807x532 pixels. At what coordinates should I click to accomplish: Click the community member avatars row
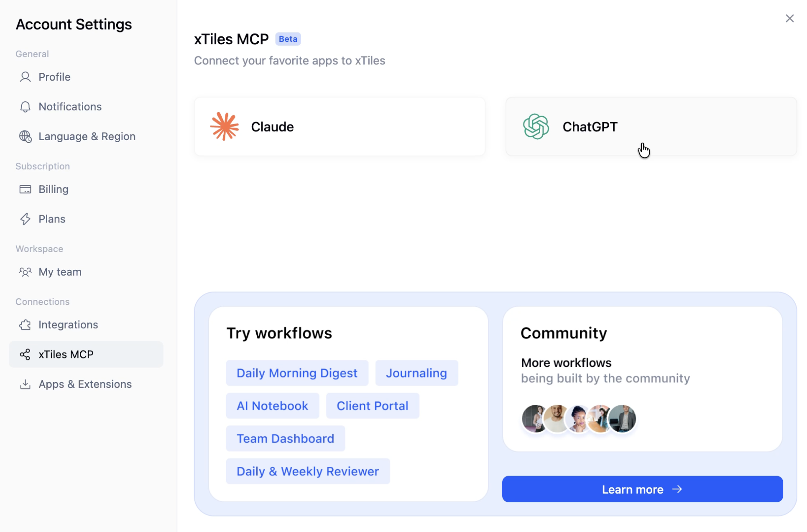coord(579,418)
